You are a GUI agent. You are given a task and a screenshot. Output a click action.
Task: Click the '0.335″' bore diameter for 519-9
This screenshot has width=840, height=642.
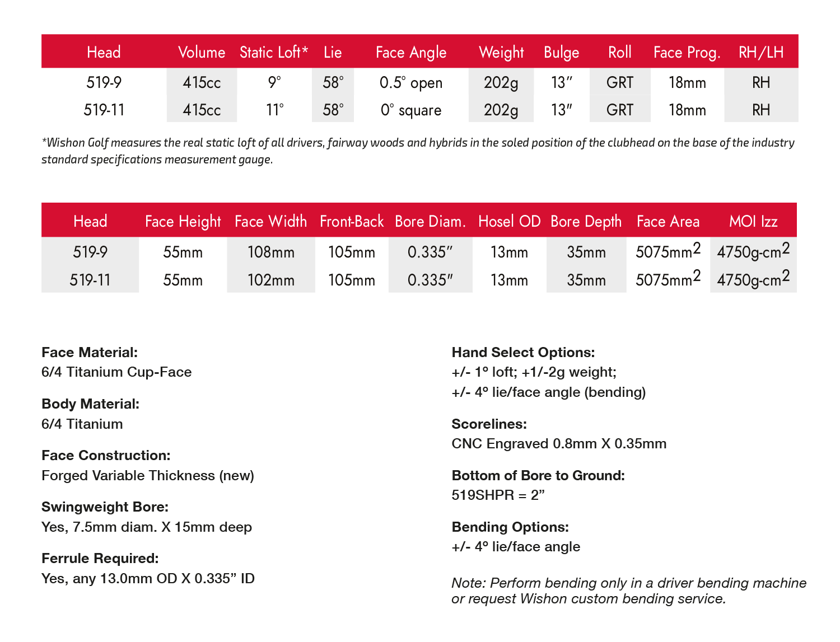pyautogui.click(x=431, y=252)
